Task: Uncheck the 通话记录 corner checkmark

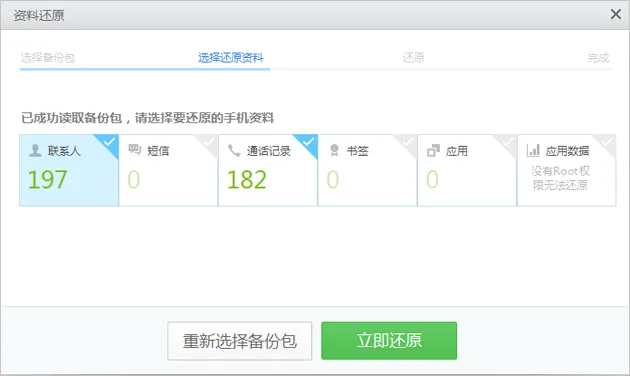Action: click(x=308, y=142)
